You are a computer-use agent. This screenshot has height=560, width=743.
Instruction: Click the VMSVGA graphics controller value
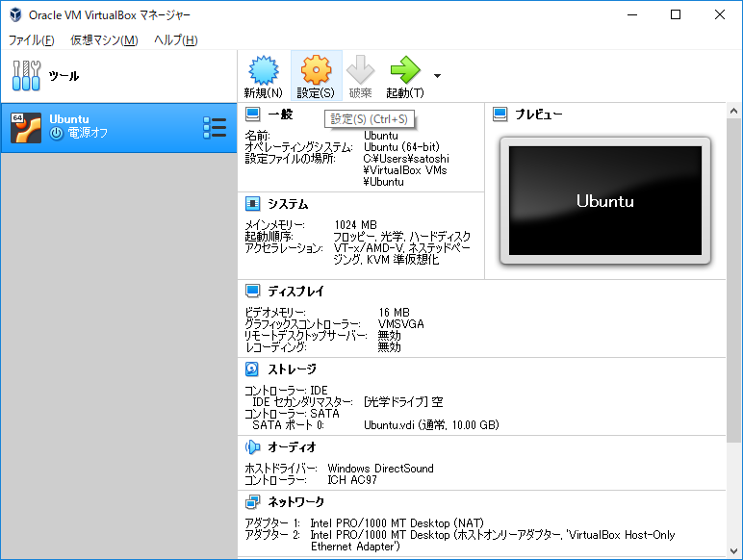401,324
